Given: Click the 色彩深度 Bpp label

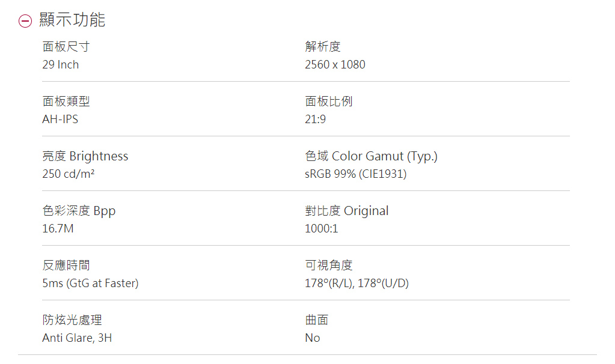Looking at the screenshot, I should (x=79, y=211).
